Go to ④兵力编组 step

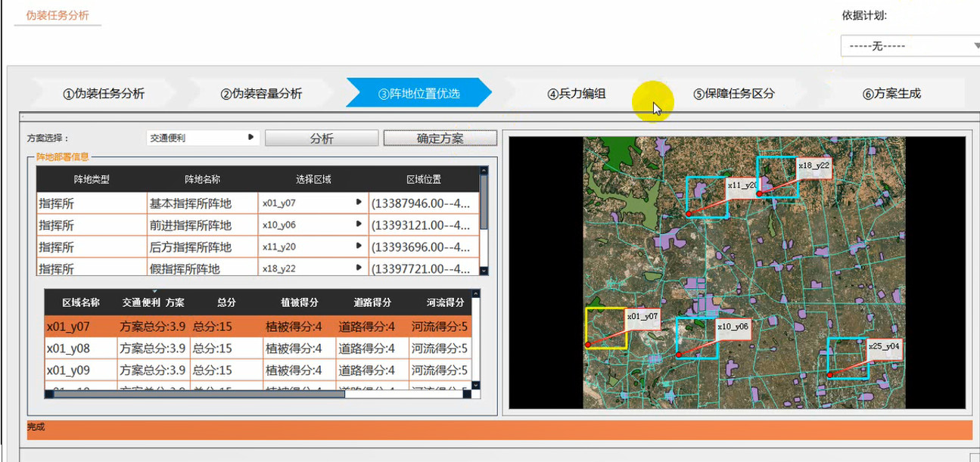(576, 94)
